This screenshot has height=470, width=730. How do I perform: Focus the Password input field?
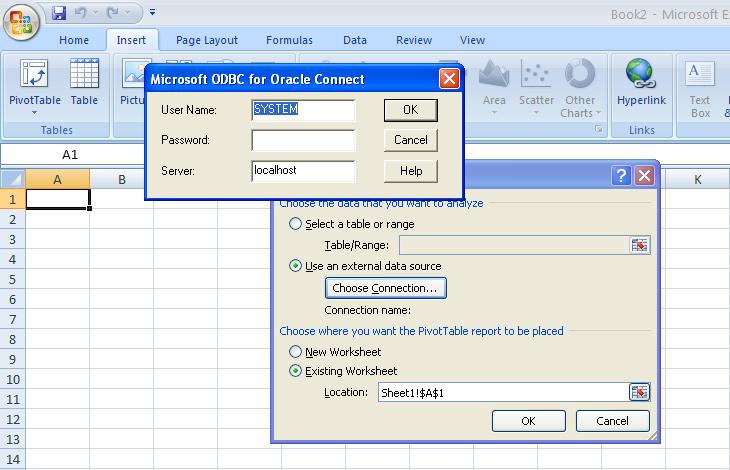pos(303,140)
